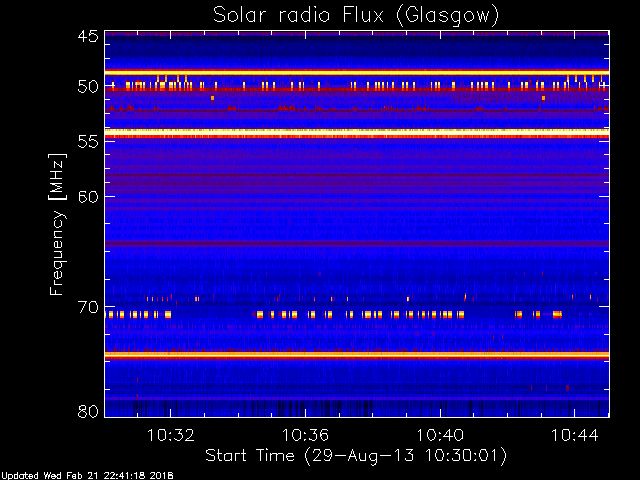Click the 55 MHz frequency axis label

(x=88, y=142)
